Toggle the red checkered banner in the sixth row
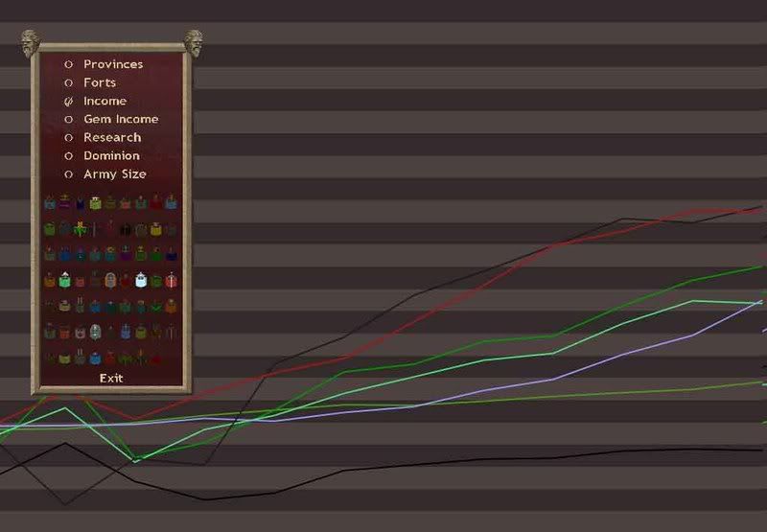This screenshot has height=532, width=767. pos(64,333)
